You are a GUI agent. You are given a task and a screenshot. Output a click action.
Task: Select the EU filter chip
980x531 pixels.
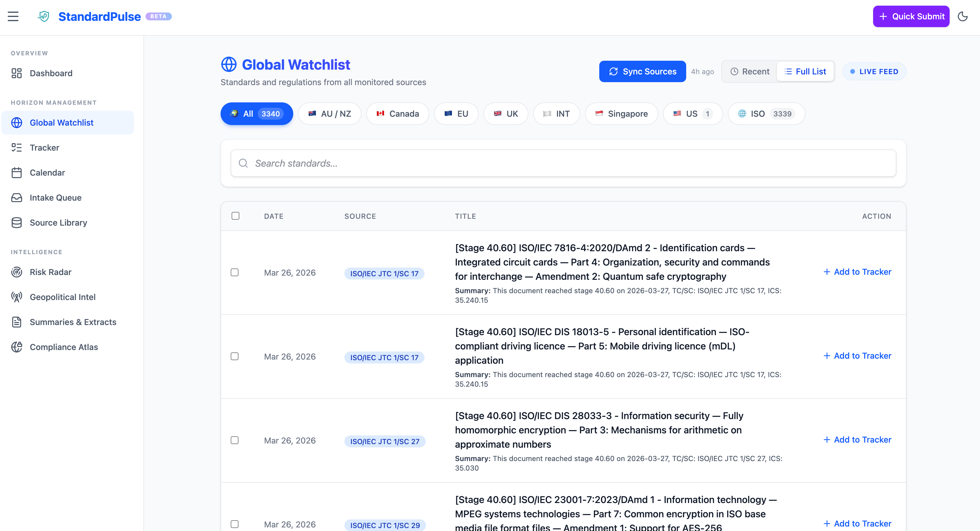pos(456,113)
